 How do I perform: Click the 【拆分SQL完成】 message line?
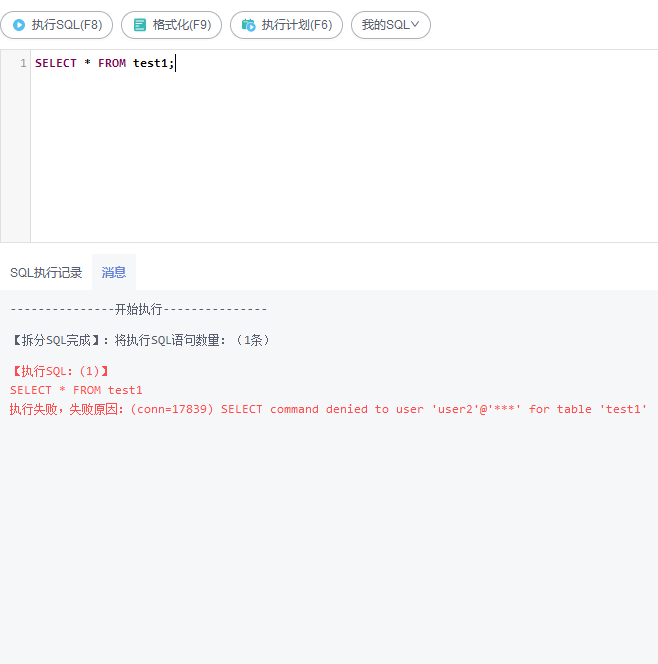point(139,340)
